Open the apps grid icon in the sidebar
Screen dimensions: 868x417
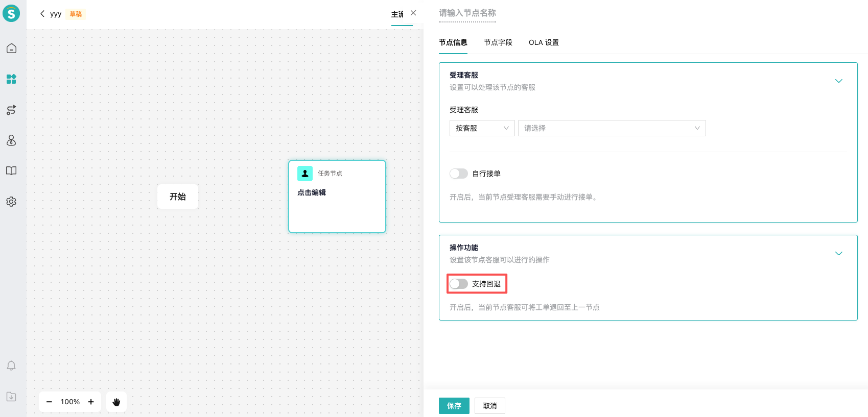[x=11, y=79]
